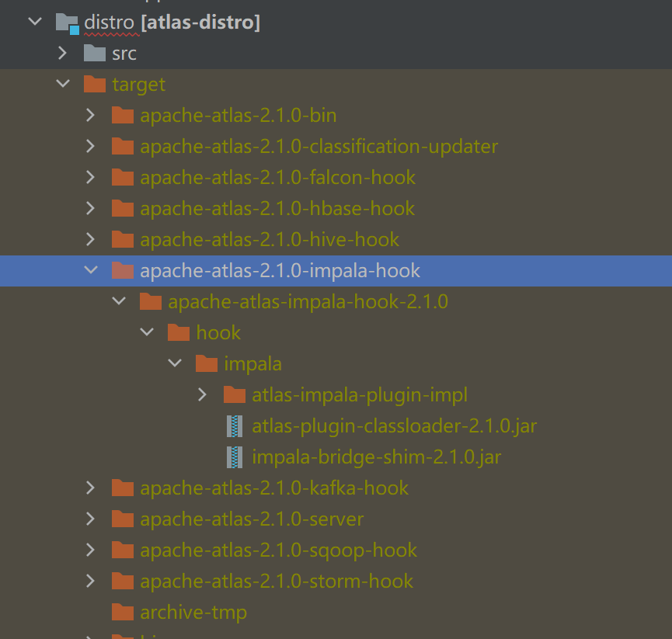Select the impala folder label
Screen dimensions: 672x639
click(252, 364)
